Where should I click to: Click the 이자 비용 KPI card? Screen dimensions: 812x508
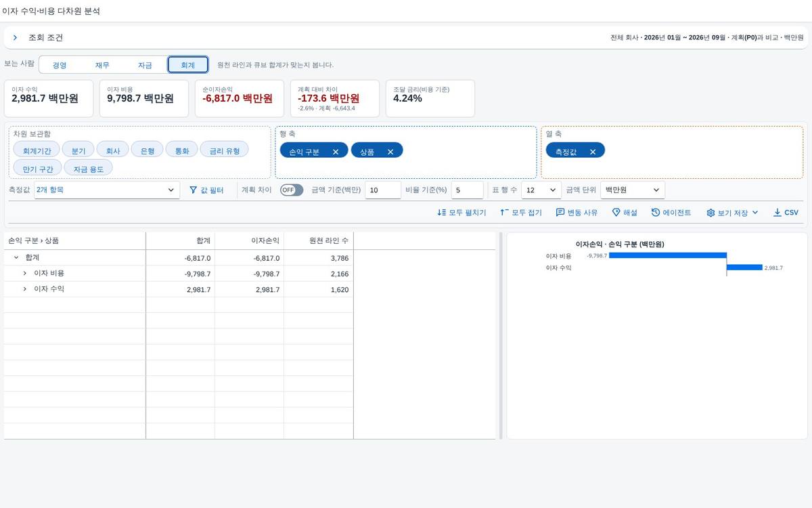pyautogui.click(x=145, y=98)
